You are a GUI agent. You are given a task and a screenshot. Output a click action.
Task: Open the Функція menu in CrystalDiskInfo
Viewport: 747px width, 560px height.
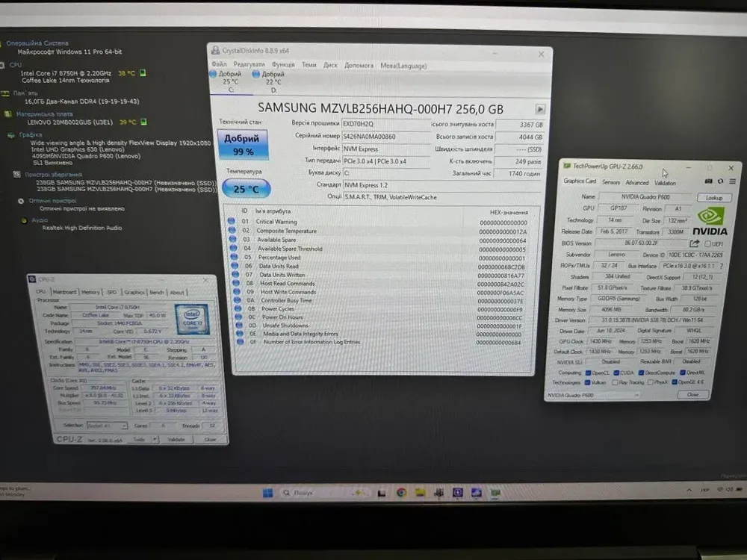[283, 65]
